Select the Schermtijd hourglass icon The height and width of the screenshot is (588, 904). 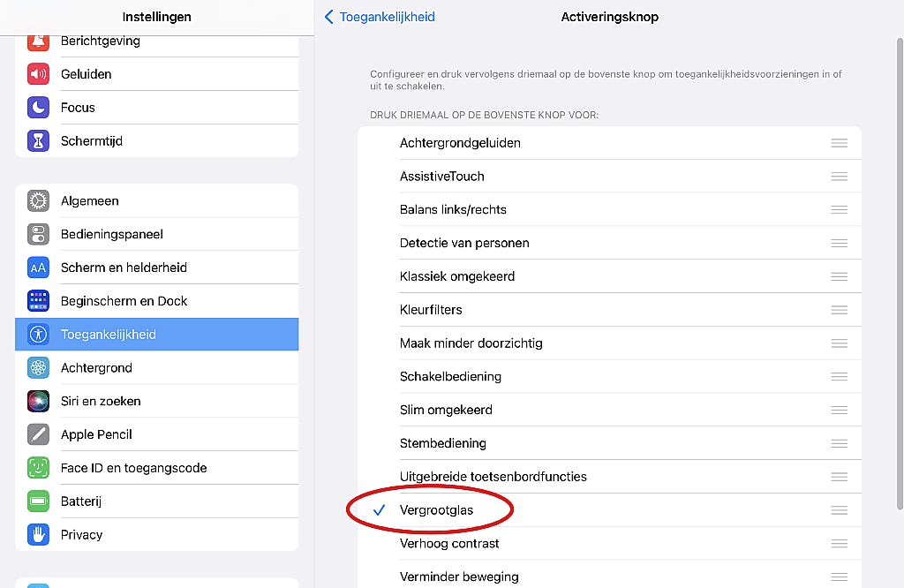point(38,141)
